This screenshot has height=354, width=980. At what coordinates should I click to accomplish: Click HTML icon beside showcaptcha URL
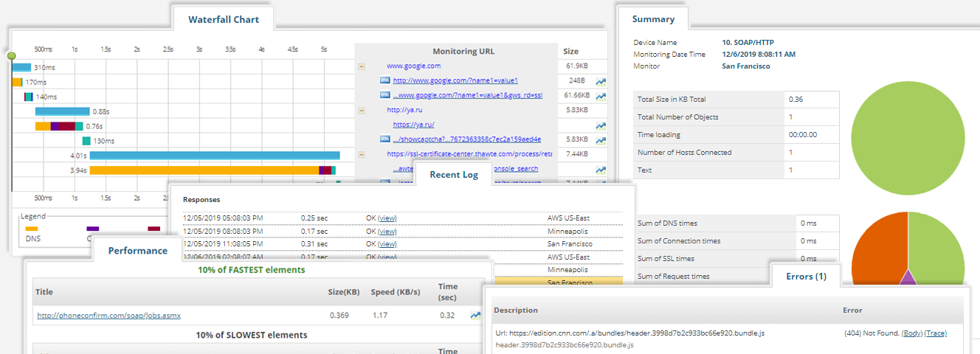pyautogui.click(x=384, y=139)
